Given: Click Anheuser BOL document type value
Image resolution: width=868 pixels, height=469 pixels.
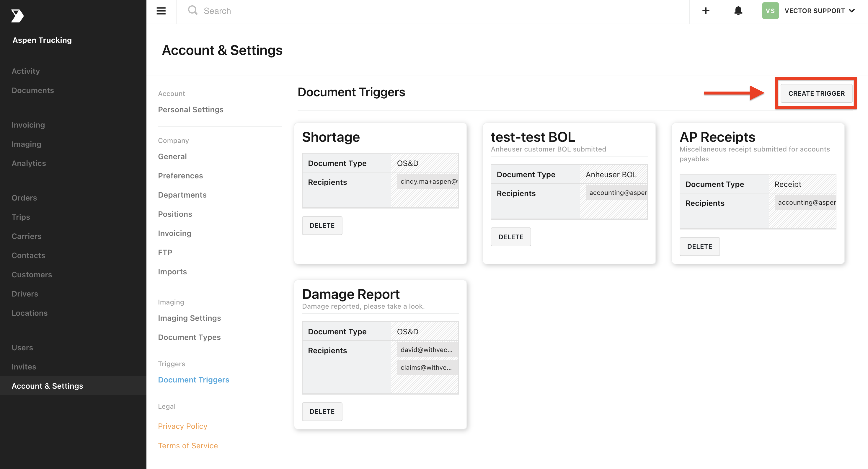Looking at the screenshot, I should 611,174.
